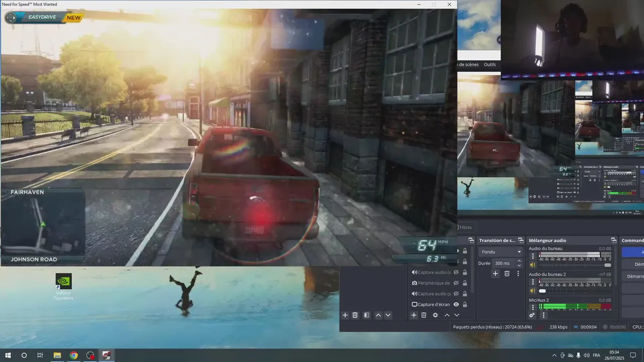Viewport: 644px width, 362px height.
Task: Open the EasyDrive icon in game
Action: (x=11, y=18)
